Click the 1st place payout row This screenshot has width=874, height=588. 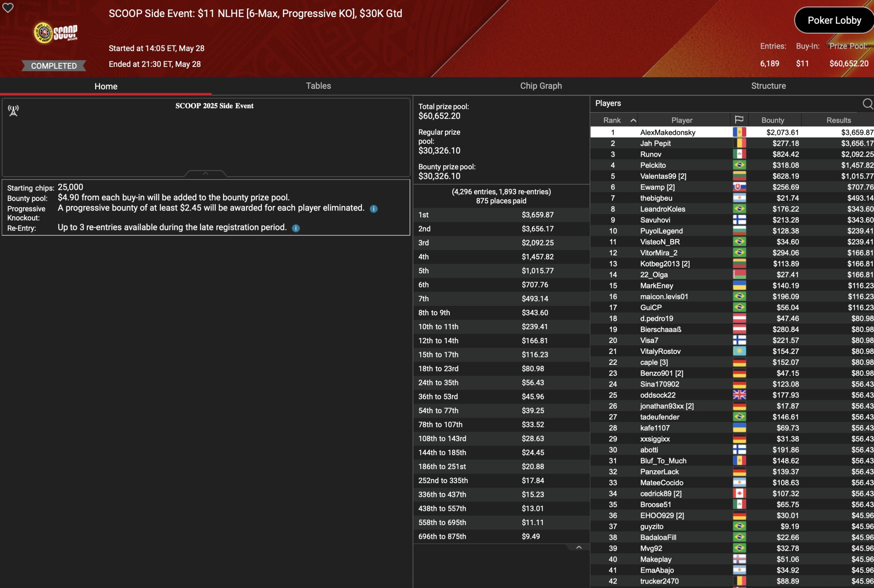[501, 215]
